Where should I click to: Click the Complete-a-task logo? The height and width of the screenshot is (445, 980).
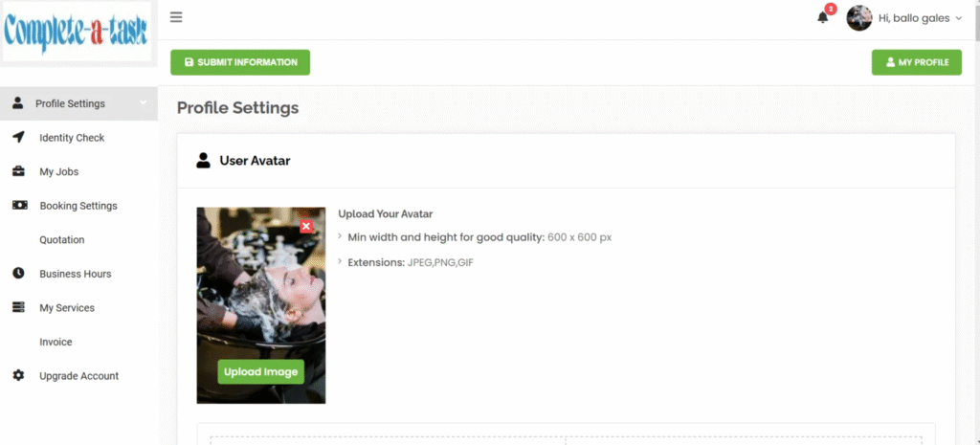tap(77, 33)
